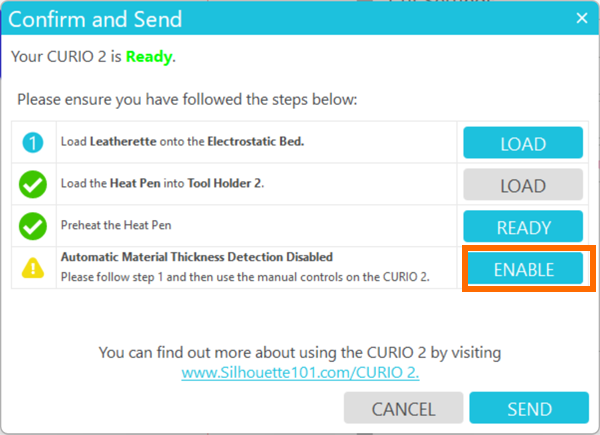The width and height of the screenshot is (600, 435).
Task: Click SEND to start the job
Action: [528, 409]
